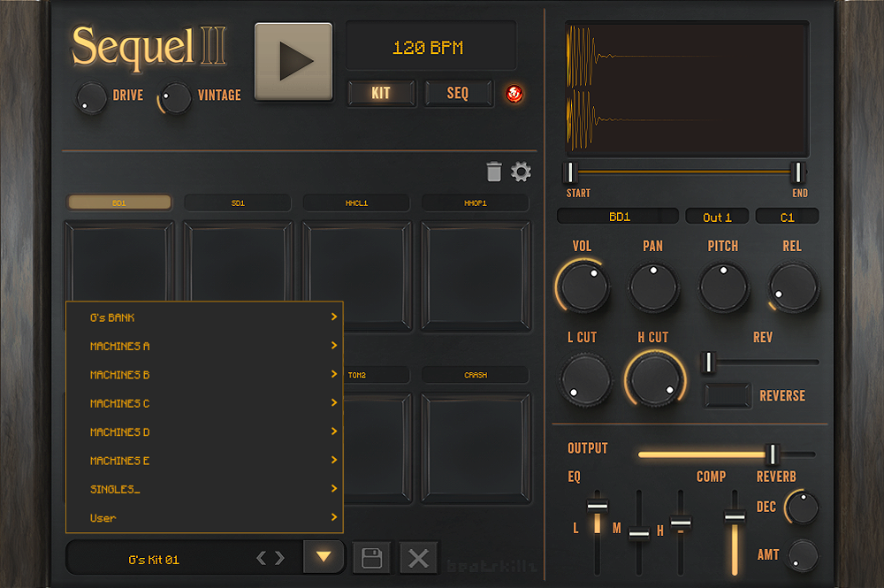The height and width of the screenshot is (588, 884).
Task: Click the REV send slider handle
Action: pos(710,362)
